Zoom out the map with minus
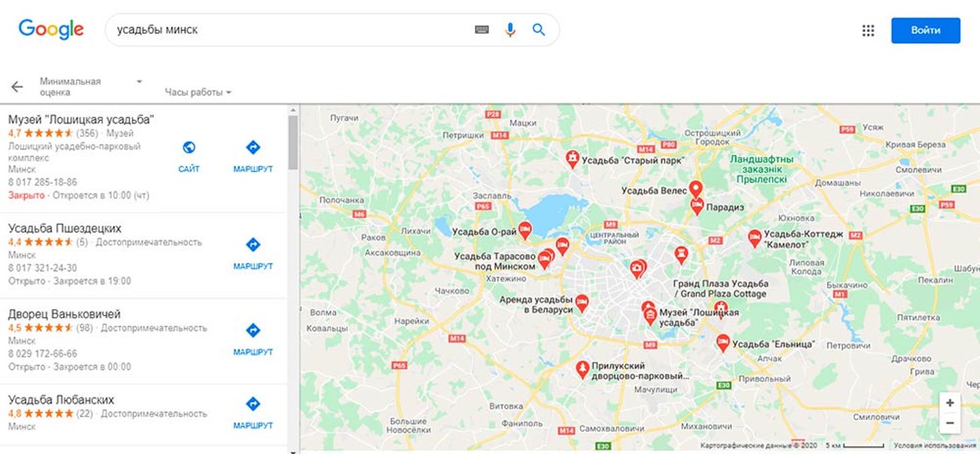The width and height of the screenshot is (980, 454). point(950,423)
